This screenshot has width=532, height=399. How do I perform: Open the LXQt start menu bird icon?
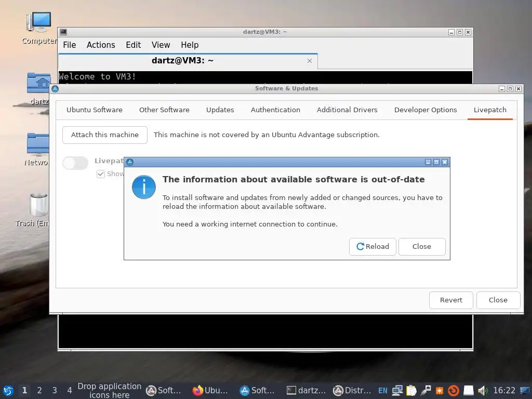8,391
